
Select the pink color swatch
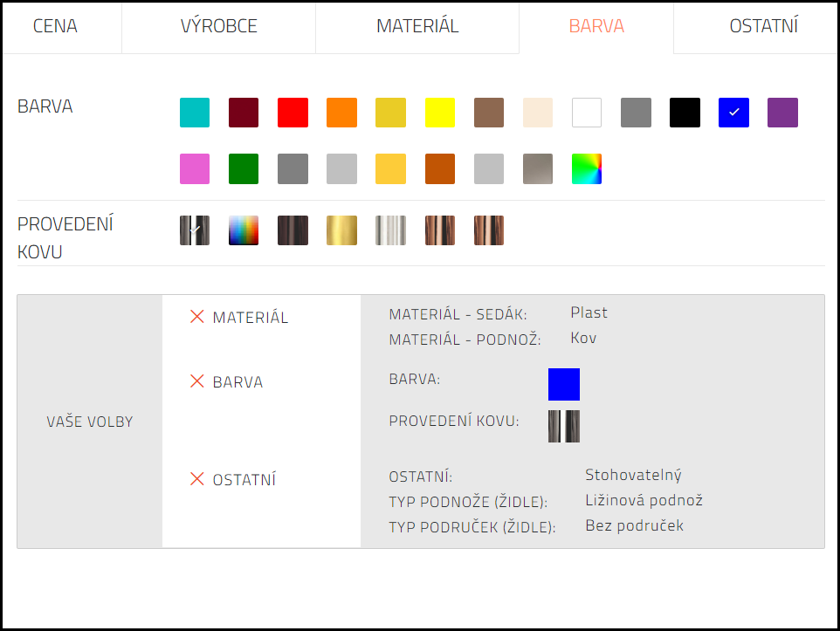(195, 169)
